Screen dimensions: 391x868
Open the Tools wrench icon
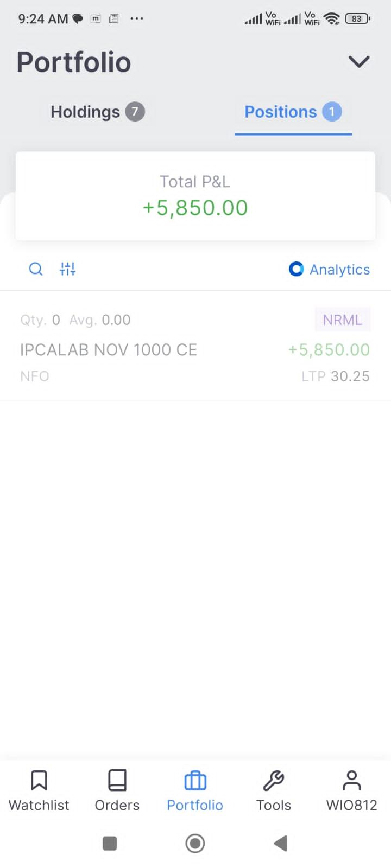coord(274,781)
